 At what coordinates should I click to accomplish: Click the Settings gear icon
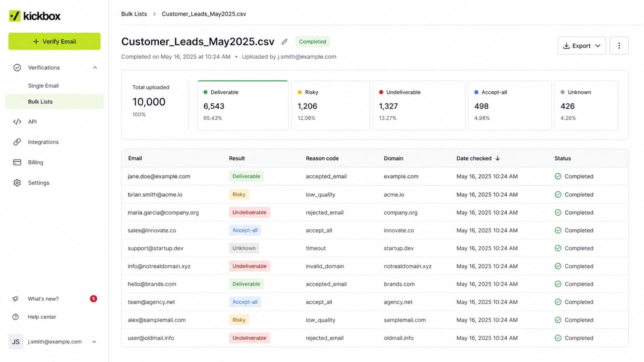[x=17, y=183]
